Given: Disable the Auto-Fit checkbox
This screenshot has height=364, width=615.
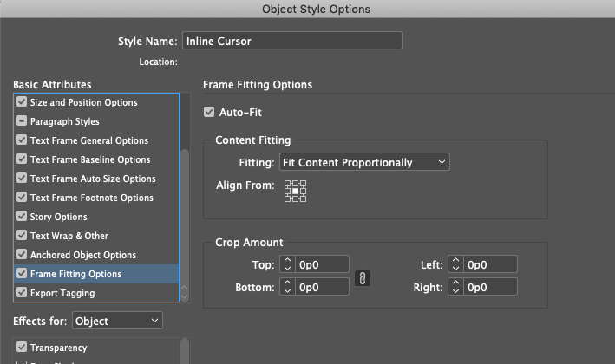Looking at the screenshot, I should pos(209,112).
